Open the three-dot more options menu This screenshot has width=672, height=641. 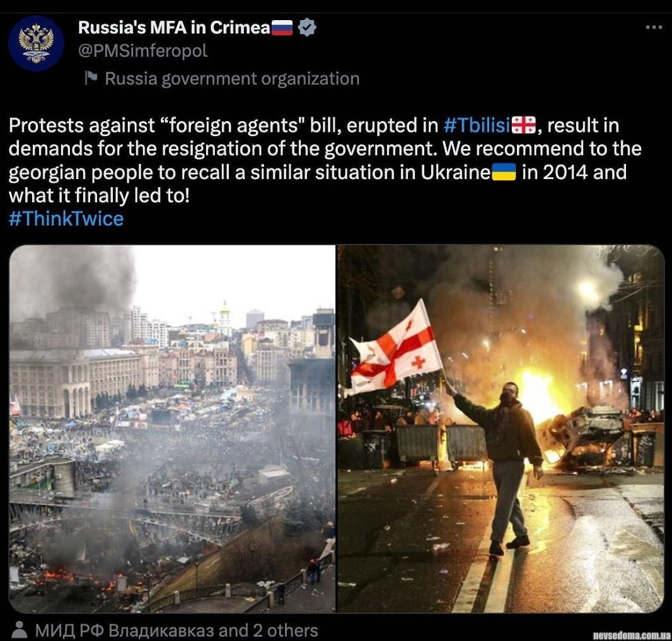(x=654, y=28)
